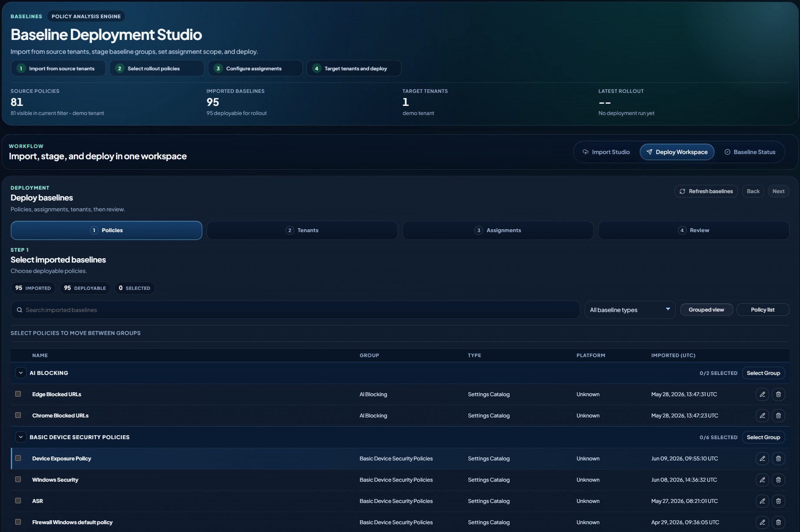
Task: Open the All baseline types dropdown
Action: 630,310
